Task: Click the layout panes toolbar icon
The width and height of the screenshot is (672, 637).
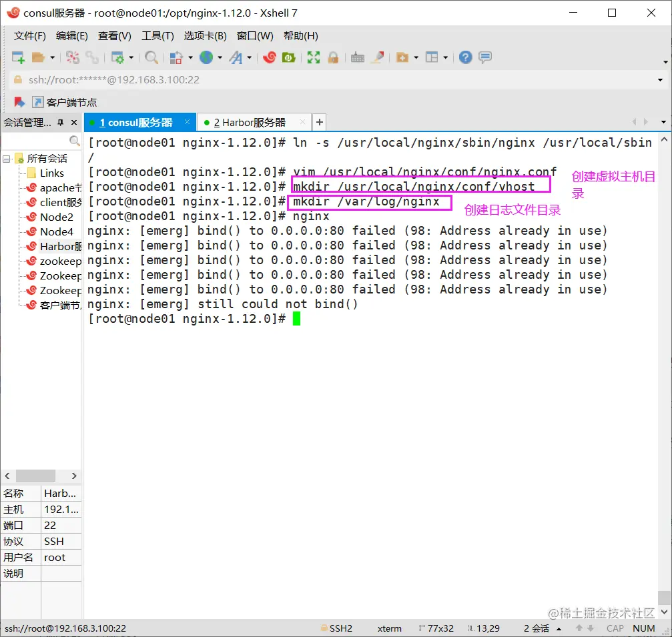Action: click(x=432, y=57)
